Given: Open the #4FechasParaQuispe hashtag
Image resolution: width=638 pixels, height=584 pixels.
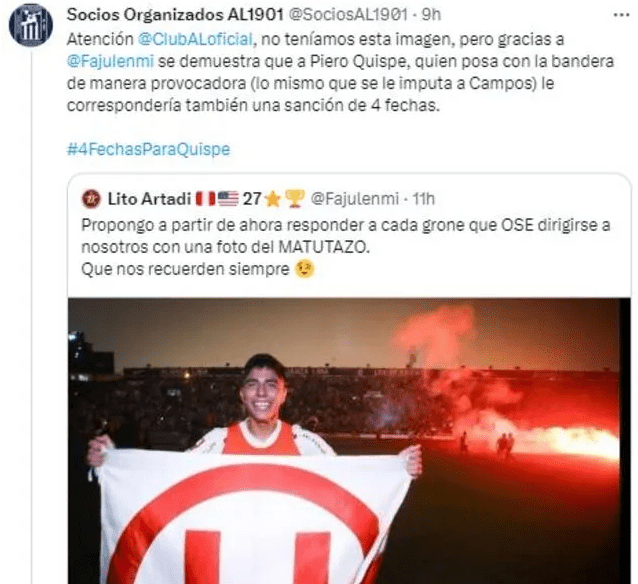Looking at the screenshot, I should click(149, 149).
